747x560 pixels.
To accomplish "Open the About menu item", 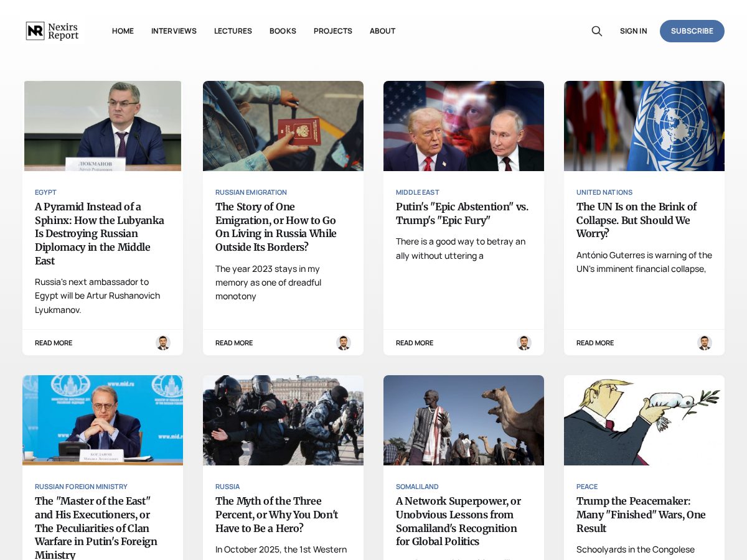I will click(382, 31).
